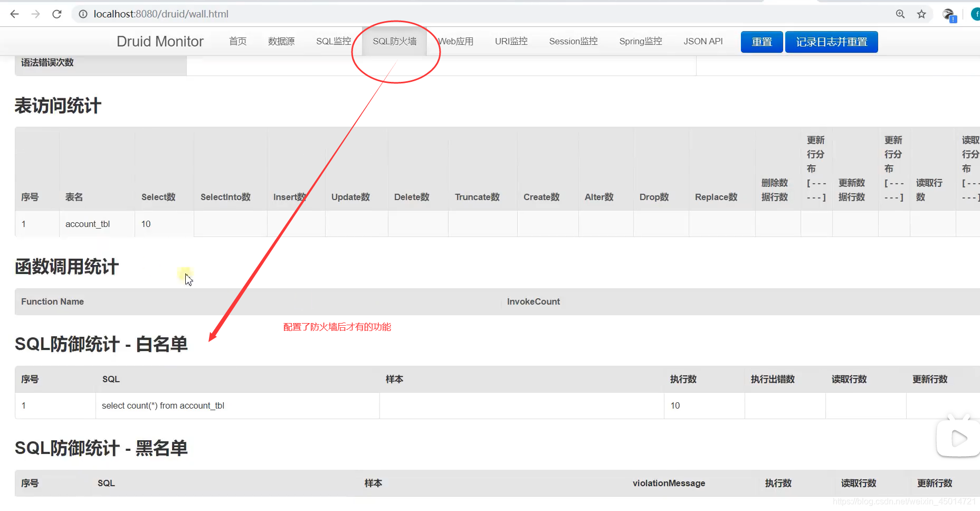Open site info icon in address bar
The height and width of the screenshot is (511, 980).
(83, 14)
